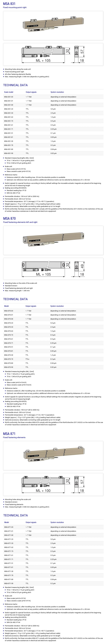Select the MSA 870.51 model cell
The width and height of the screenshot is (107, 644).
point(9,347)
